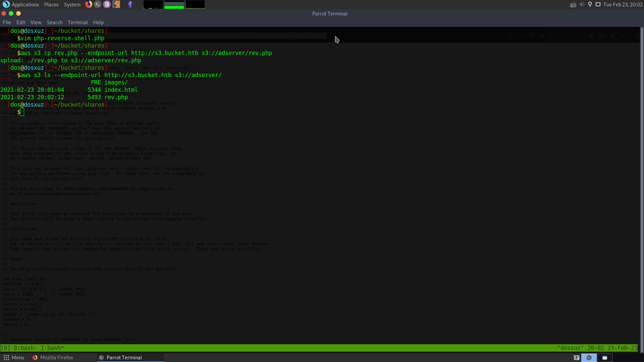Expand the System menu

pyautogui.click(x=72, y=5)
